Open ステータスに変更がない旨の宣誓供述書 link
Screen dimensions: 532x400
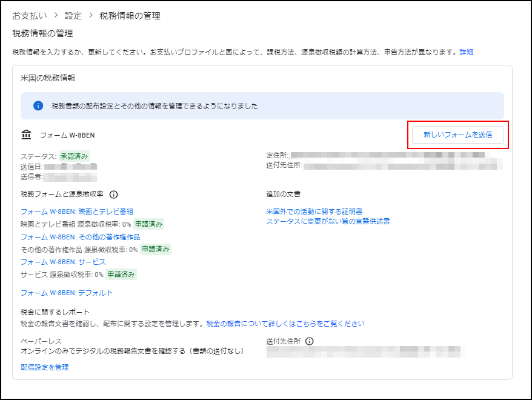[x=328, y=221]
